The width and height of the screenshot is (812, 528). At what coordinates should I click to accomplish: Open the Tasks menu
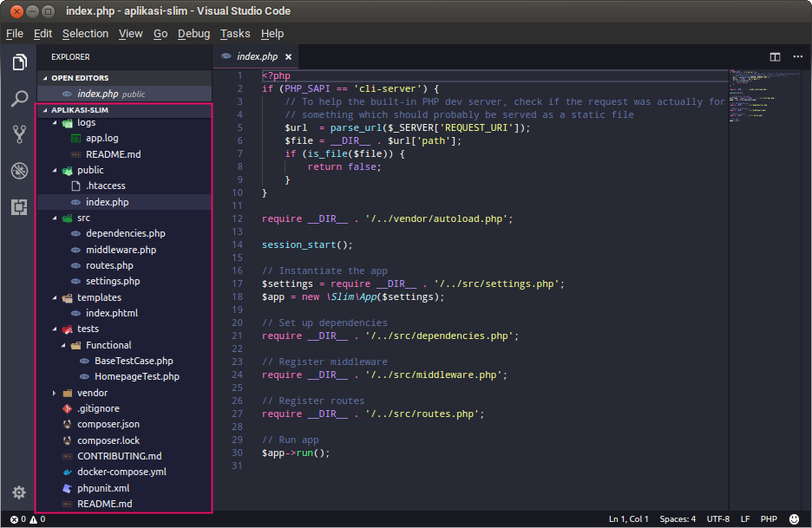234,34
